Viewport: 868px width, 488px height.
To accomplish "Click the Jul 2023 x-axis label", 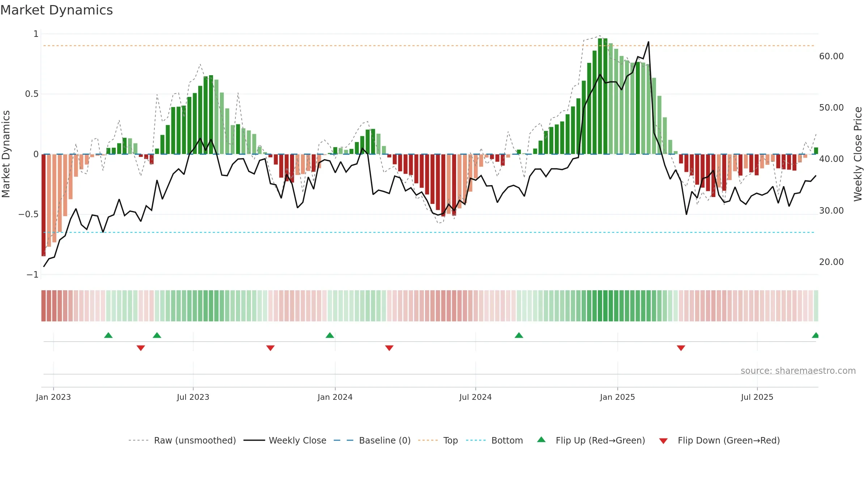I will point(193,397).
